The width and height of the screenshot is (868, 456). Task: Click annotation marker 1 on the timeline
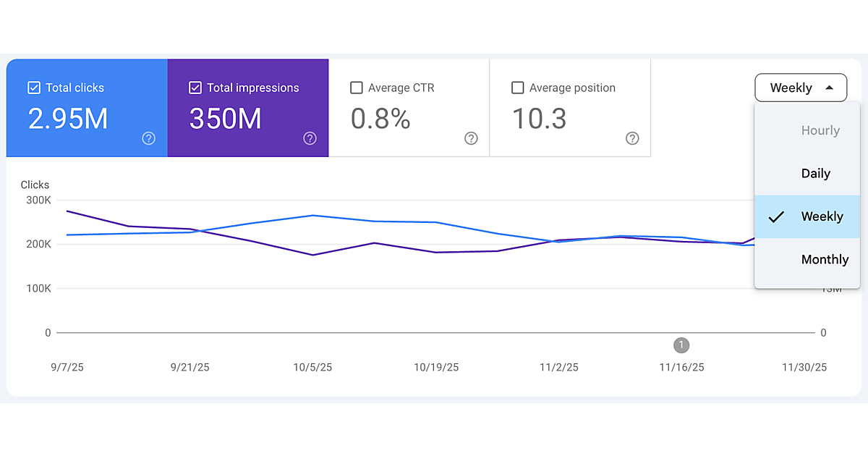point(681,345)
